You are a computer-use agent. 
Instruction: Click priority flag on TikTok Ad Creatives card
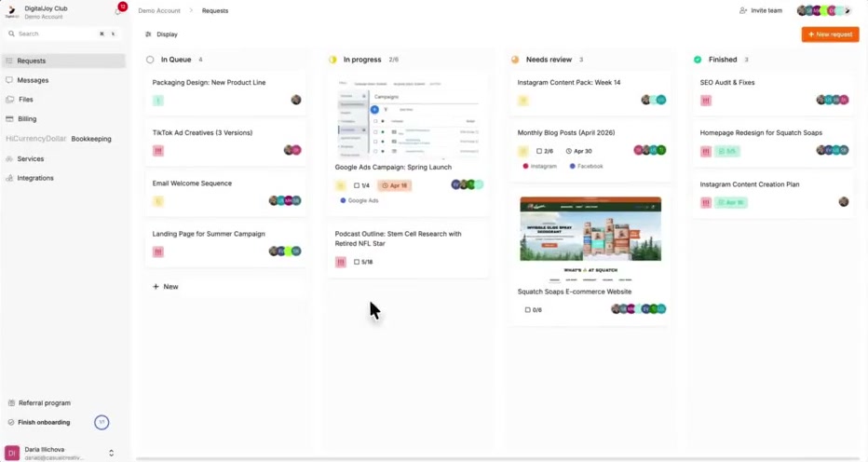[x=157, y=151]
